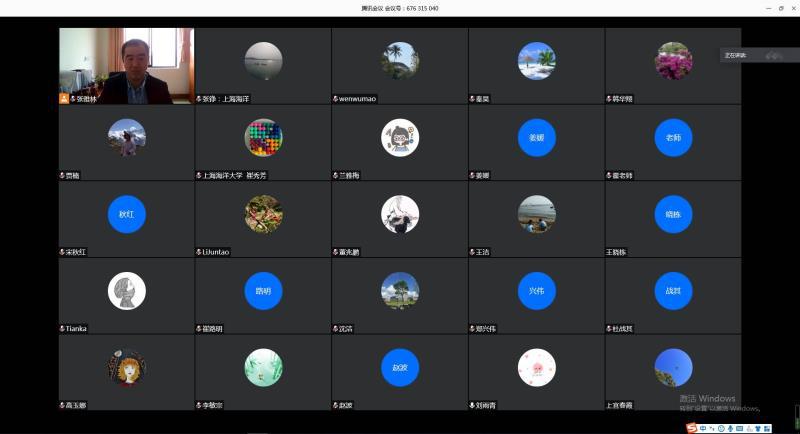Click the mic status icon next to LiJuntao
Viewport: 800px width, 434px height.
199,252
